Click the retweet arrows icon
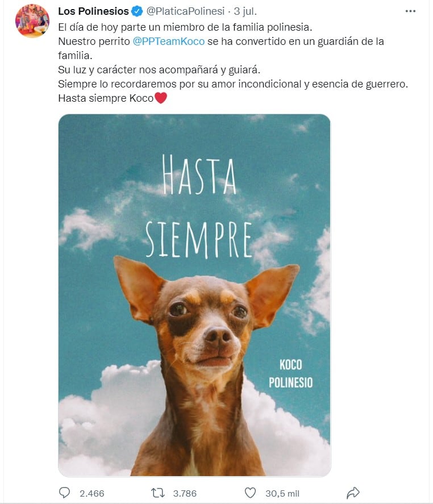This screenshot has height=504, width=433. point(158,493)
